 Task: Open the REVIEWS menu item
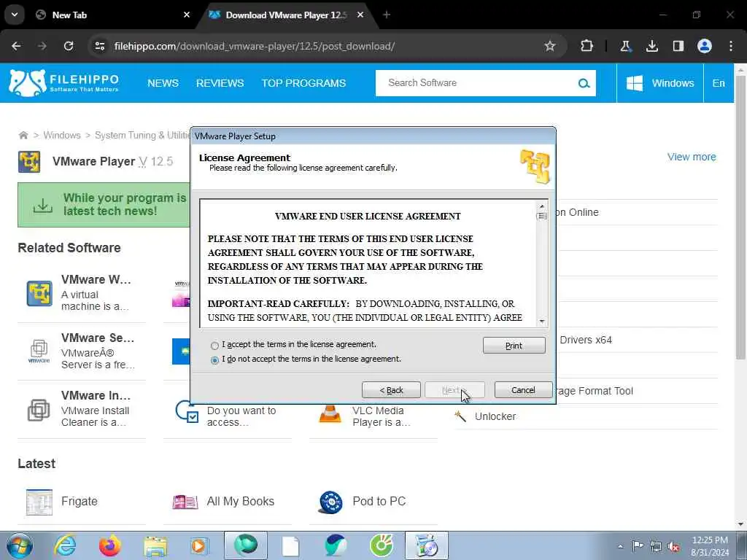[x=220, y=83]
